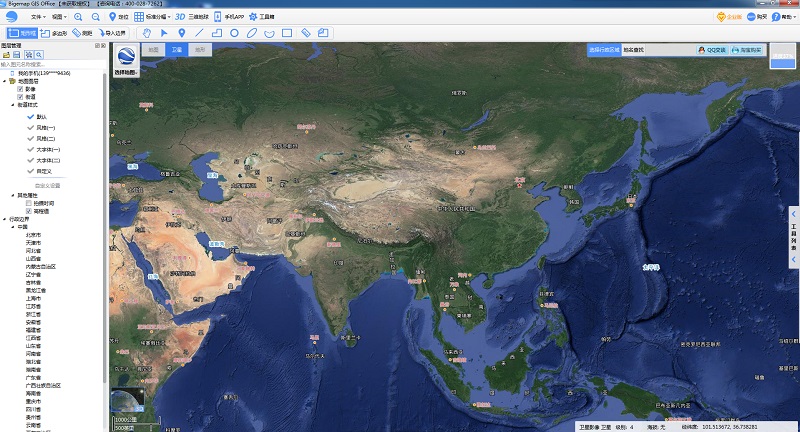Collapse the 标签样式 tree node
Screen dimensions: 800x432
(x=13, y=105)
